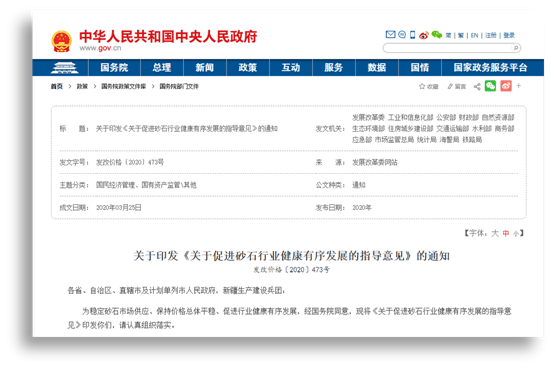Open 国家政务服务平台 nav item
The height and width of the screenshot is (369, 554).
(x=490, y=68)
